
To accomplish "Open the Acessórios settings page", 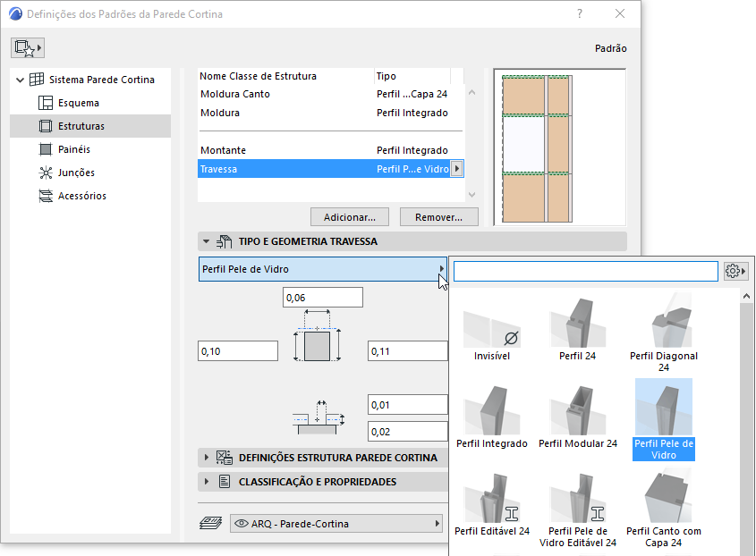I will [82, 195].
